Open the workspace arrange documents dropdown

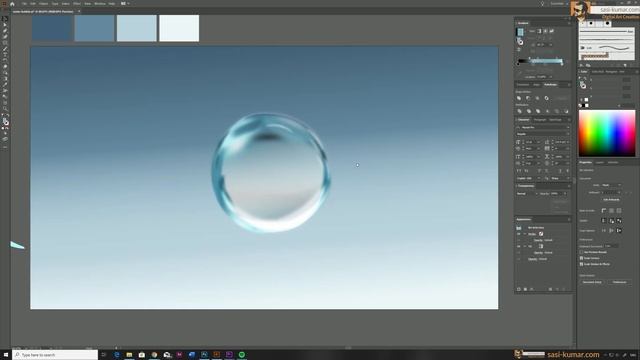click(x=124, y=4)
